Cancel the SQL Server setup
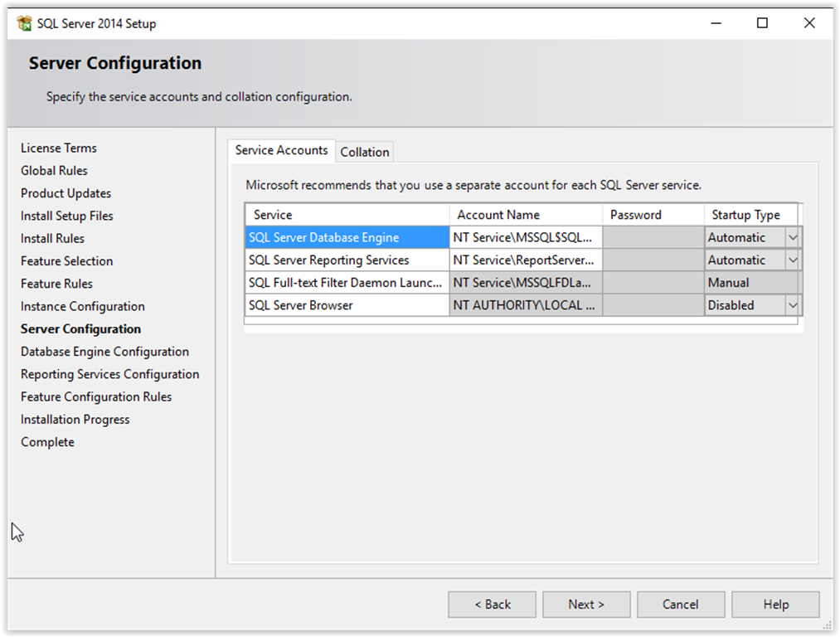Image resolution: width=840 pixels, height=637 pixels. coord(680,605)
